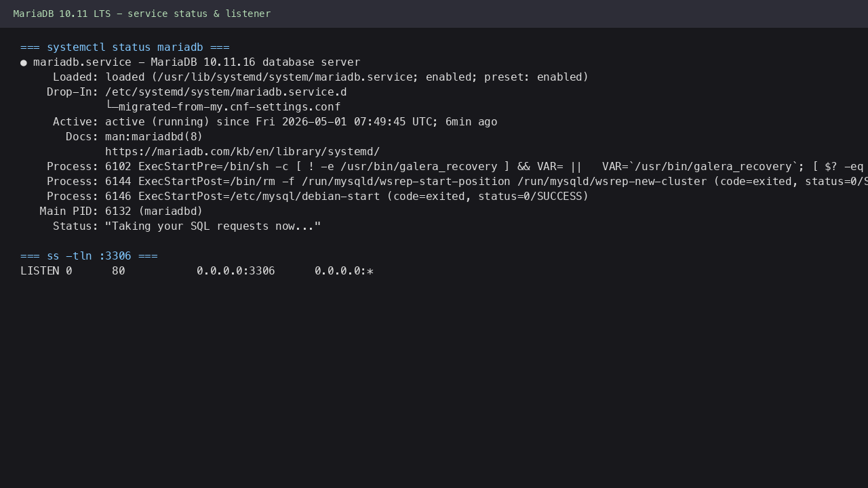Select the "Taking your SQL requests now..." text

coord(213,226)
